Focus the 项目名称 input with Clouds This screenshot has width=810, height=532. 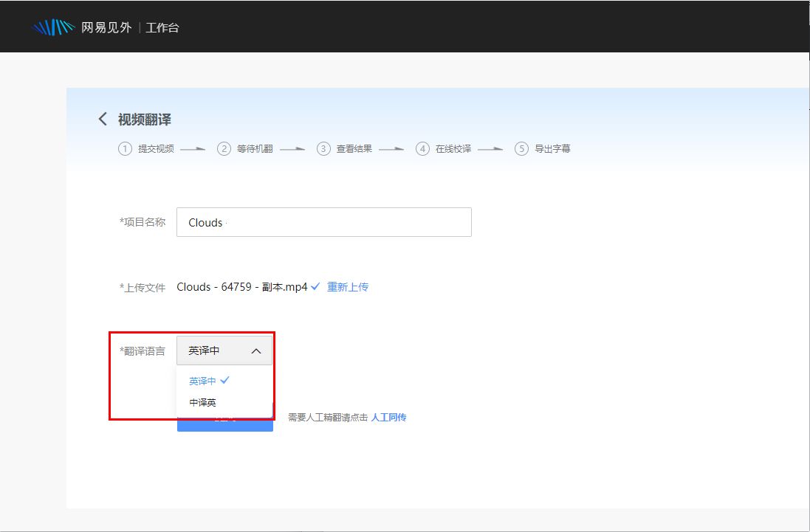pos(324,222)
